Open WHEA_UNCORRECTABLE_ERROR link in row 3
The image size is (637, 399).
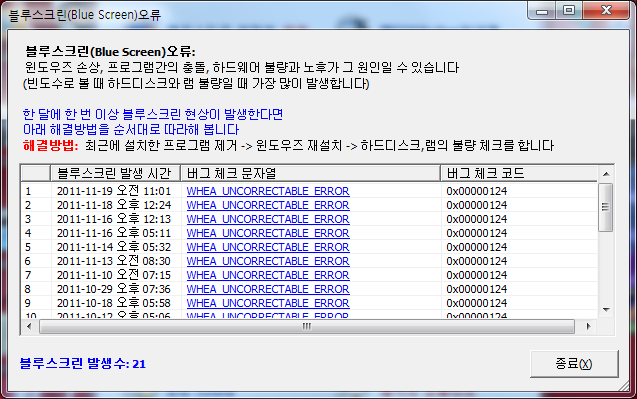click(x=268, y=219)
